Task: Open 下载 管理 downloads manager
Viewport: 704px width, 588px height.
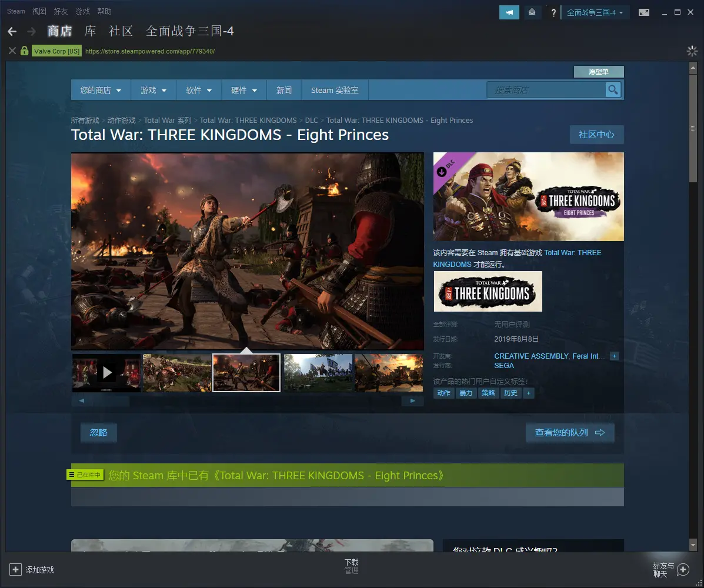Action: pyautogui.click(x=351, y=566)
